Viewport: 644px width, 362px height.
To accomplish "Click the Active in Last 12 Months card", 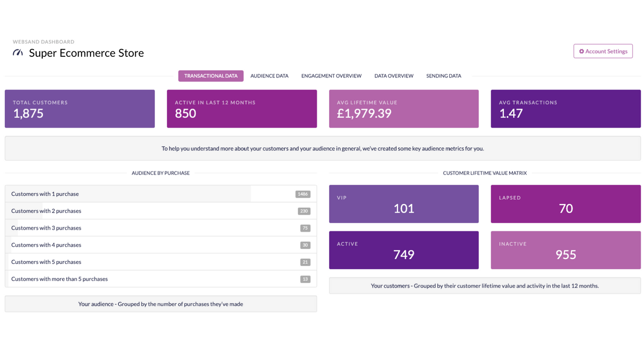I will pos(242,109).
